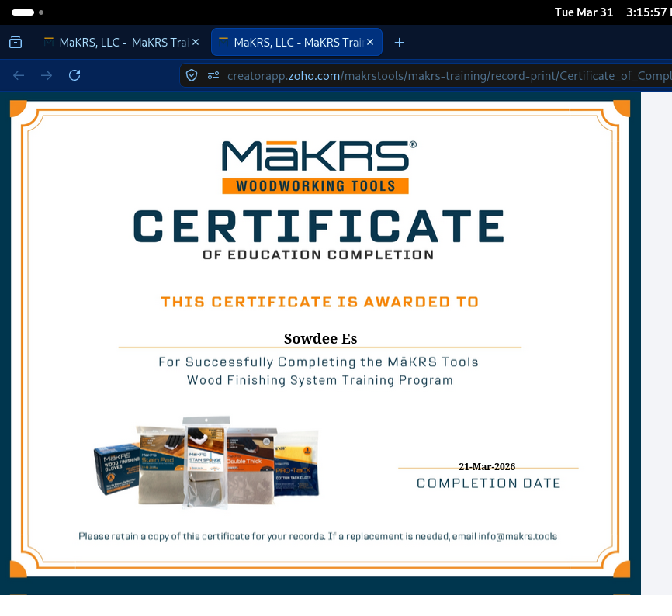Screen dimensions: 672x616
Task: Click the COMPLETION DATE label
Action: coord(489,483)
